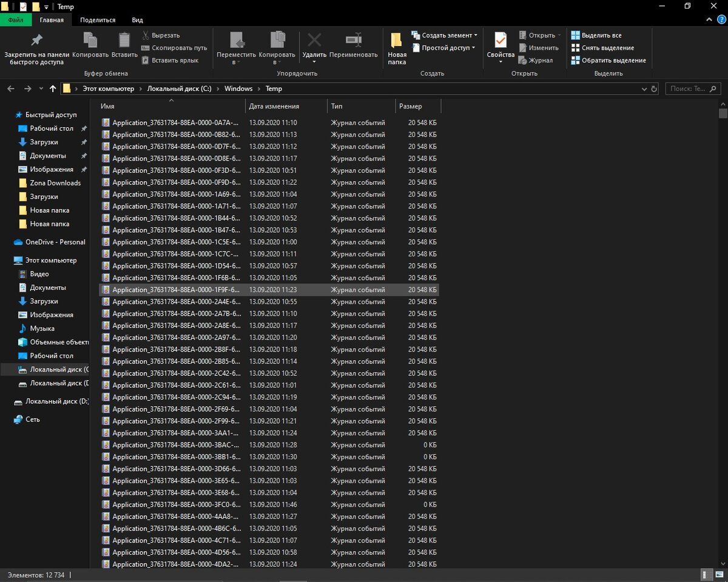Open recent locations dropdown arrow

(41, 89)
